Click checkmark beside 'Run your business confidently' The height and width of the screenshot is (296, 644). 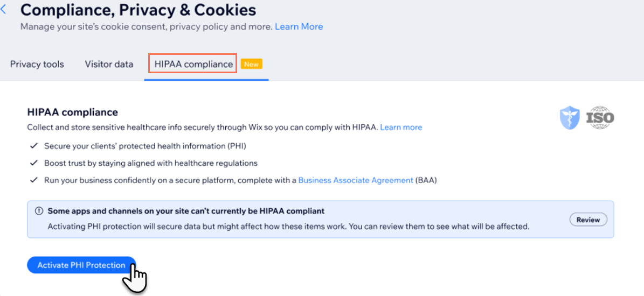click(34, 180)
